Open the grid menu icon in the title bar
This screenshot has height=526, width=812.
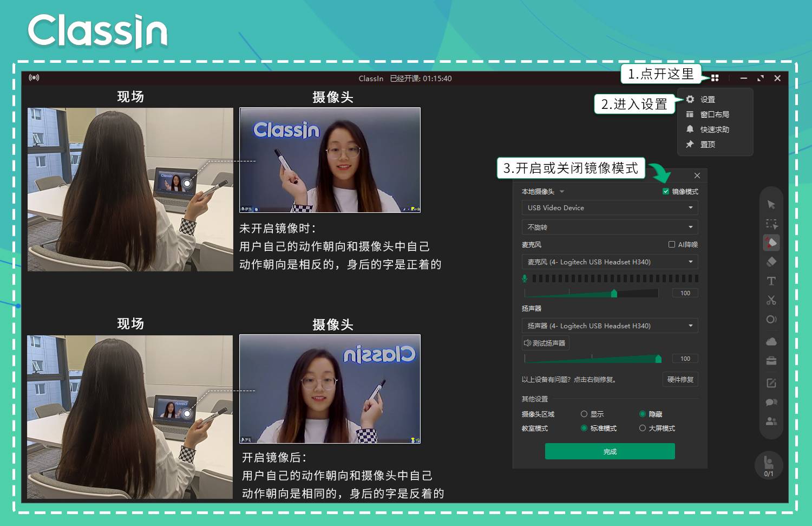[715, 78]
